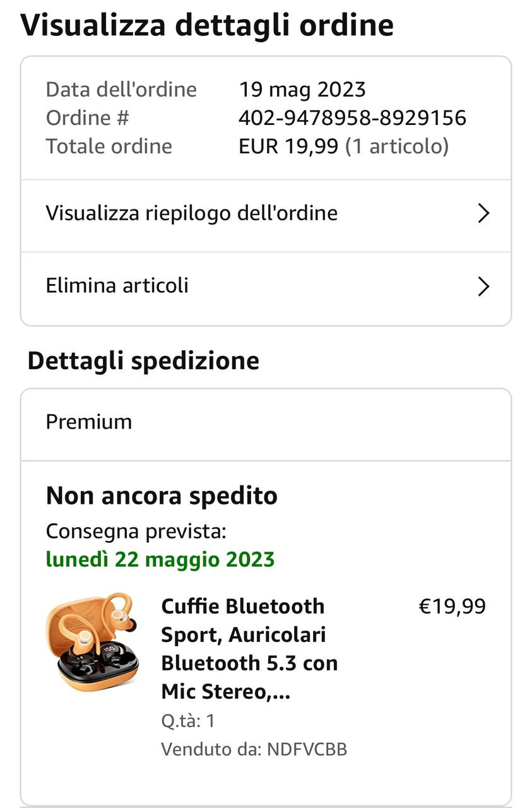
Task: Tap the item price €19,99
Action: [452, 607]
